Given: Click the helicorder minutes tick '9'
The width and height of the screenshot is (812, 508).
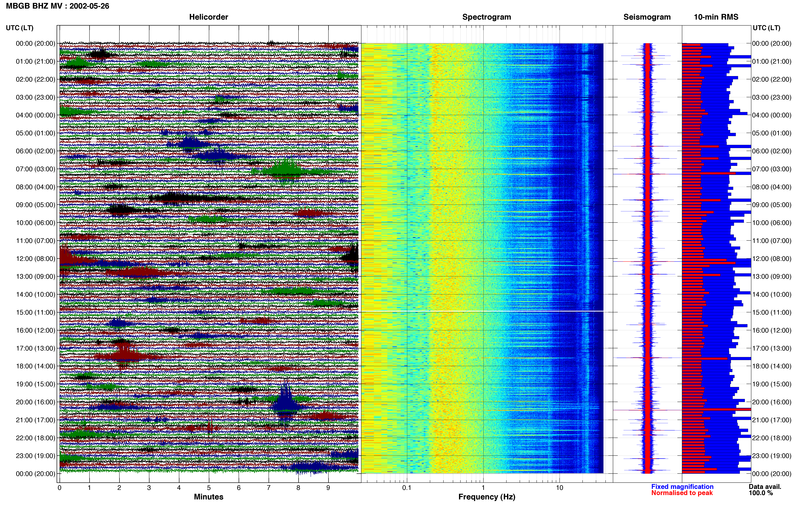Looking at the screenshot, I should tap(328, 488).
